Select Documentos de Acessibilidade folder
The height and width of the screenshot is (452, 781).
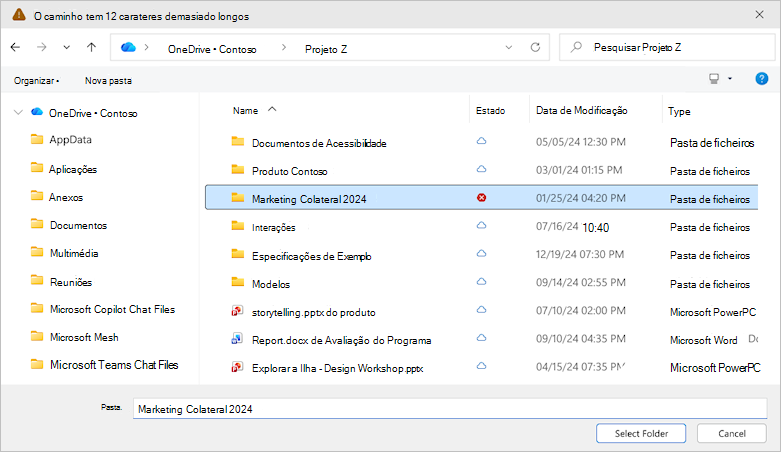[x=319, y=144]
